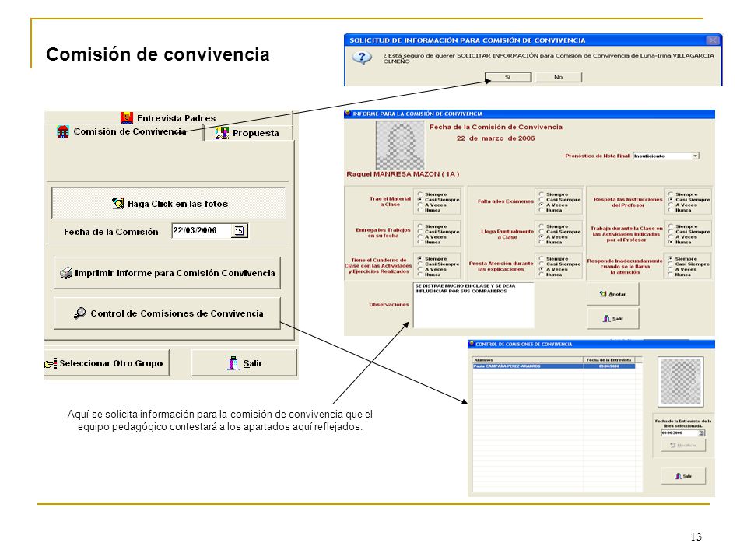Click the Haga Click en las fotos banner
The width and height of the screenshot is (747, 560).
pyautogui.click(x=169, y=203)
